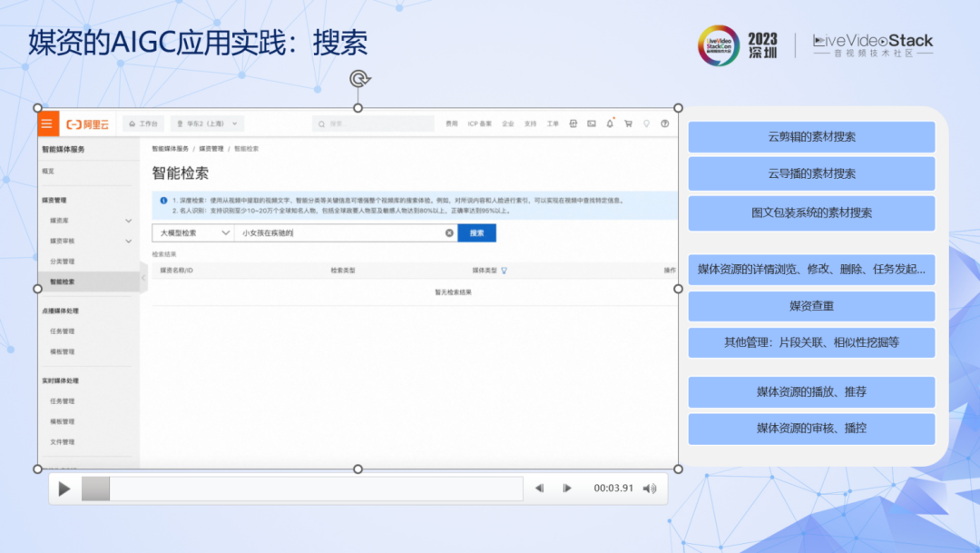
Task: Open the 工作台 home button
Action: (x=143, y=123)
